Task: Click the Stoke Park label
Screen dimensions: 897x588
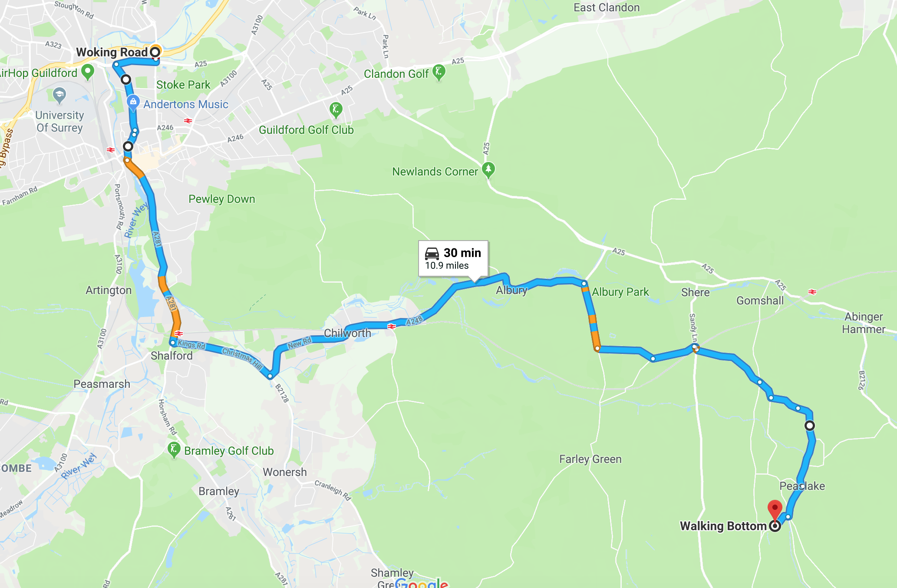Action: click(x=183, y=85)
